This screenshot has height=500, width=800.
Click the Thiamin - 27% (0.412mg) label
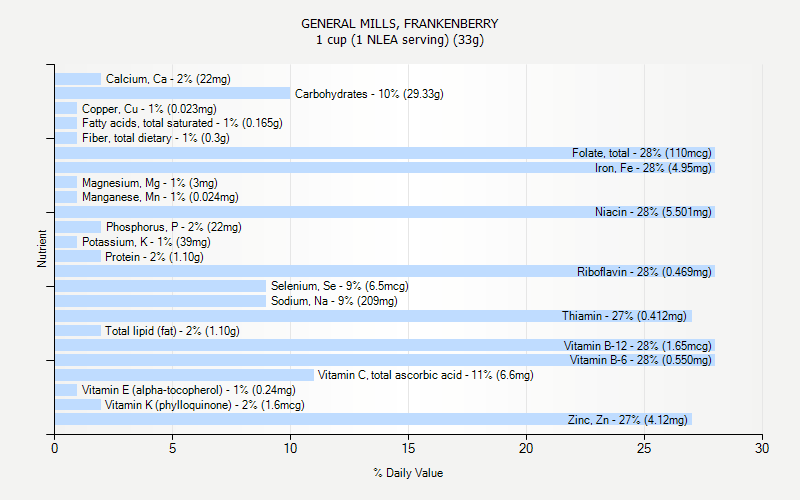point(624,316)
